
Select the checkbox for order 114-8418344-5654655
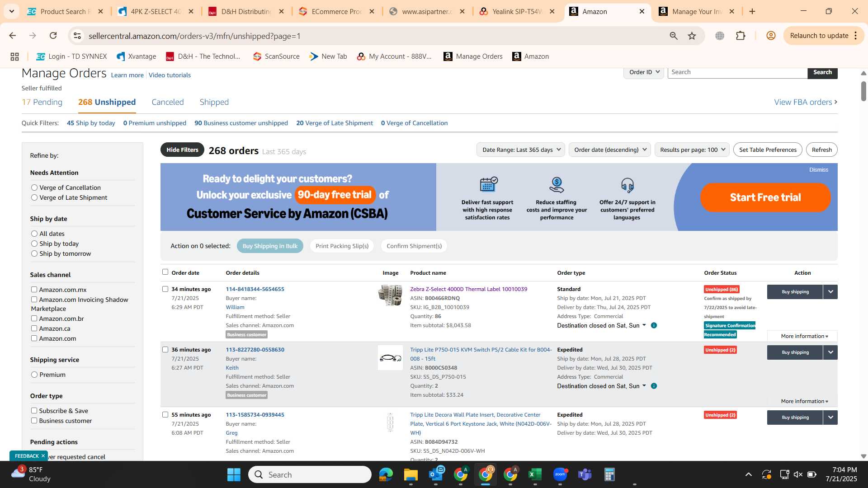[x=165, y=289]
